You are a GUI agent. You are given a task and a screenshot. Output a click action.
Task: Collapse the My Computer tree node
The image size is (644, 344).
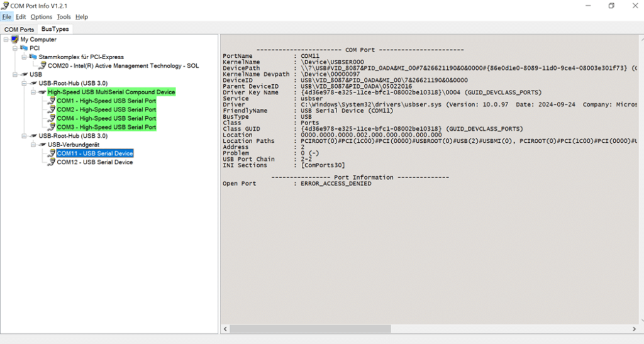6,40
